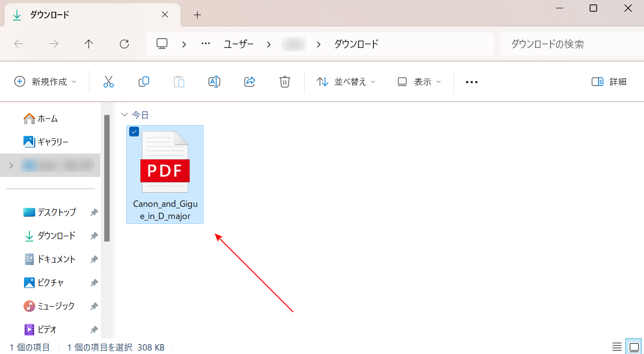The height and width of the screenshot is (354, 644).
Task: Open the 新規作成 dropdown
Action: 45,82
